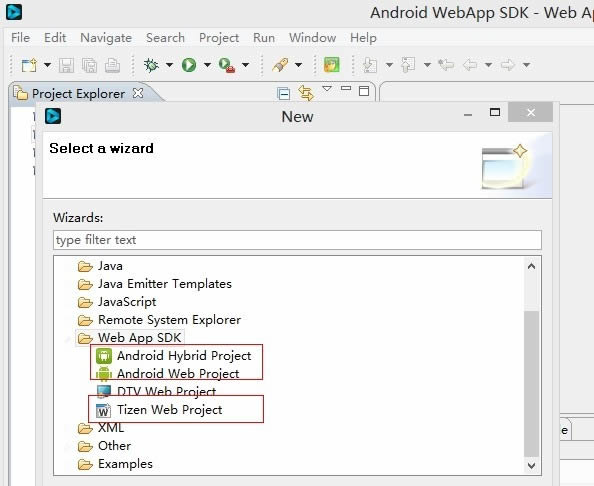The image size is (594, 486).
Task: Click the Save disk toolbar icon
Action: click(x=66, y=65)
